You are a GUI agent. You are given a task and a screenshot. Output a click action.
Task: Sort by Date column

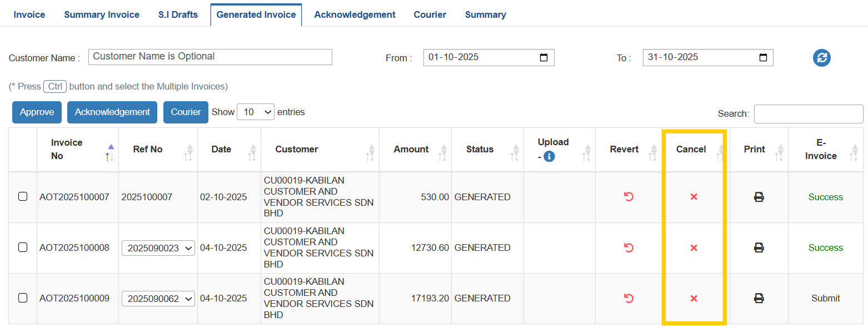(x=229, y=150)
